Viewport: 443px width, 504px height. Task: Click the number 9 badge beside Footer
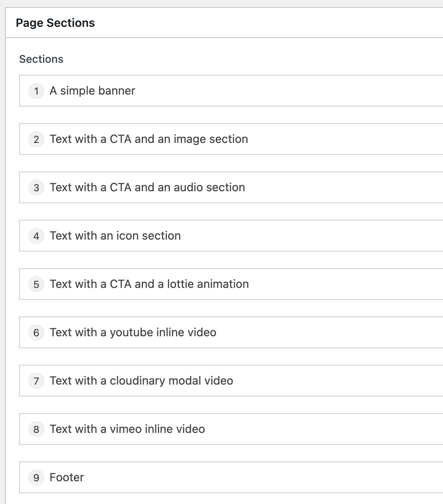click(x=36, y=478)
